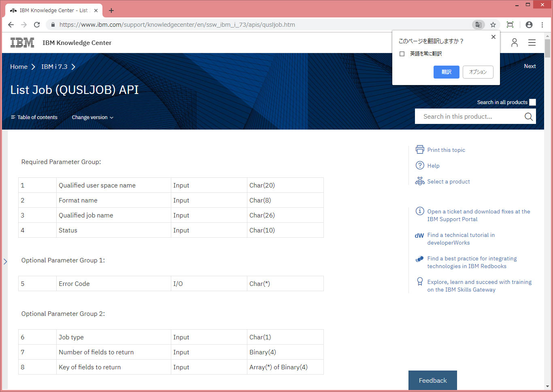The image size is (553, 392).
Task: Click the translate page icon in address bar
Action: (x=478, y=25)
